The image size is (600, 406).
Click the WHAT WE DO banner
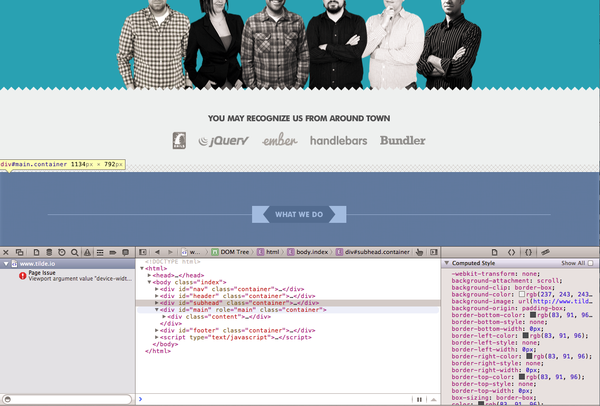[x=299, y=214]
